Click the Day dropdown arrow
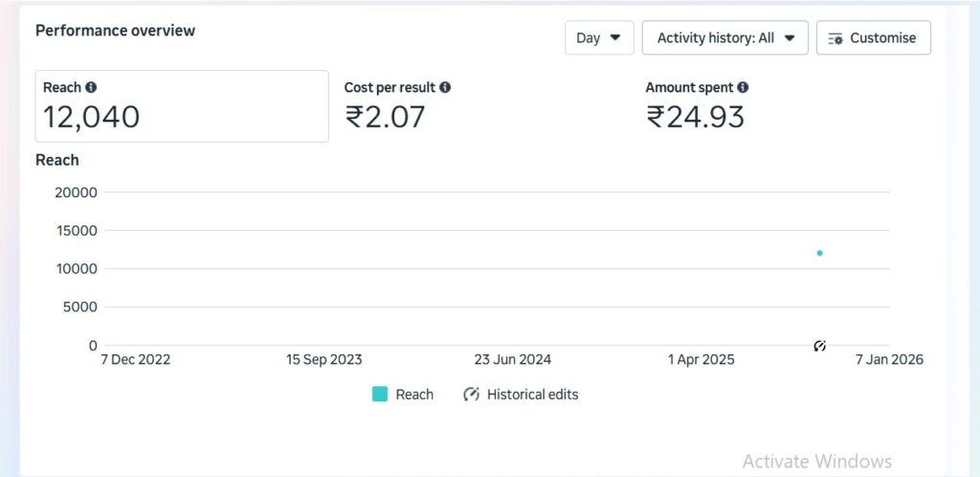Screen dimensions: 980x477 (615, 38)
